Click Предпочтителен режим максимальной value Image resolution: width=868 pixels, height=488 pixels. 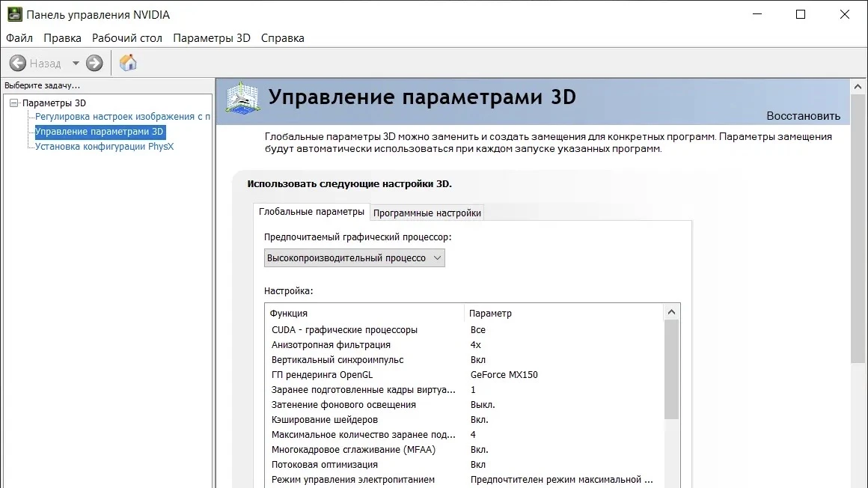coord(561,479)
